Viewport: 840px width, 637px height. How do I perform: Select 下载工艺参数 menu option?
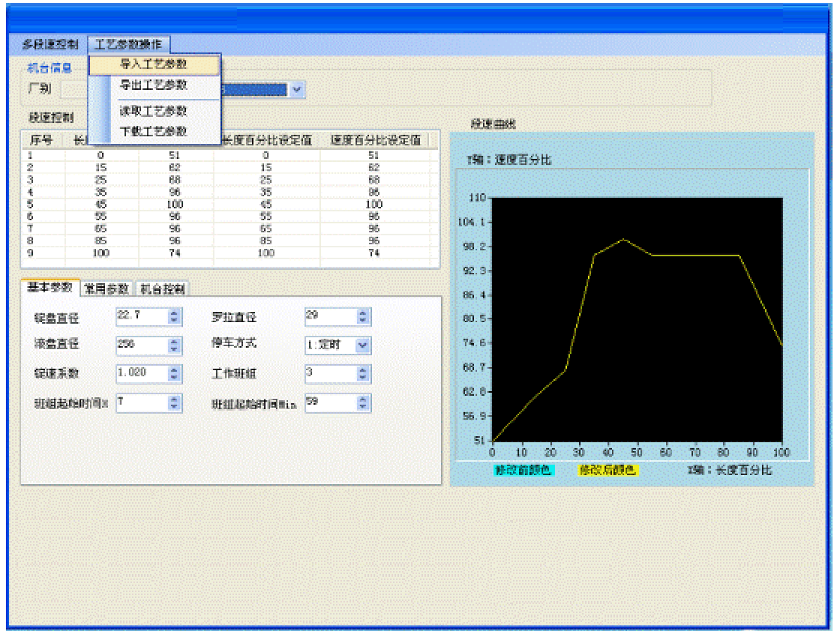tap(154, 131)
